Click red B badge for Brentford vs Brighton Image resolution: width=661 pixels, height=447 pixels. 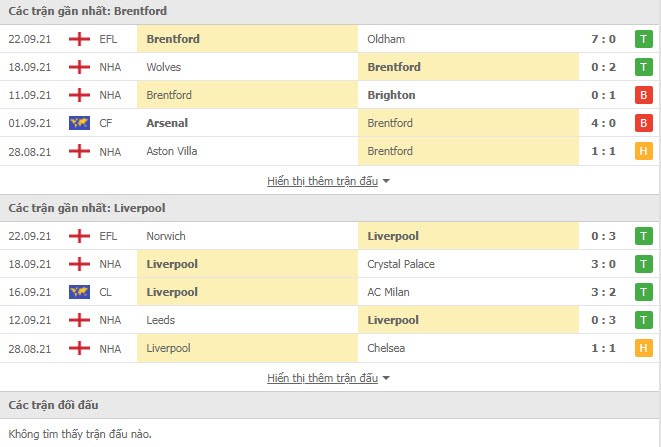pyautogui.click(x=643, y=95)
